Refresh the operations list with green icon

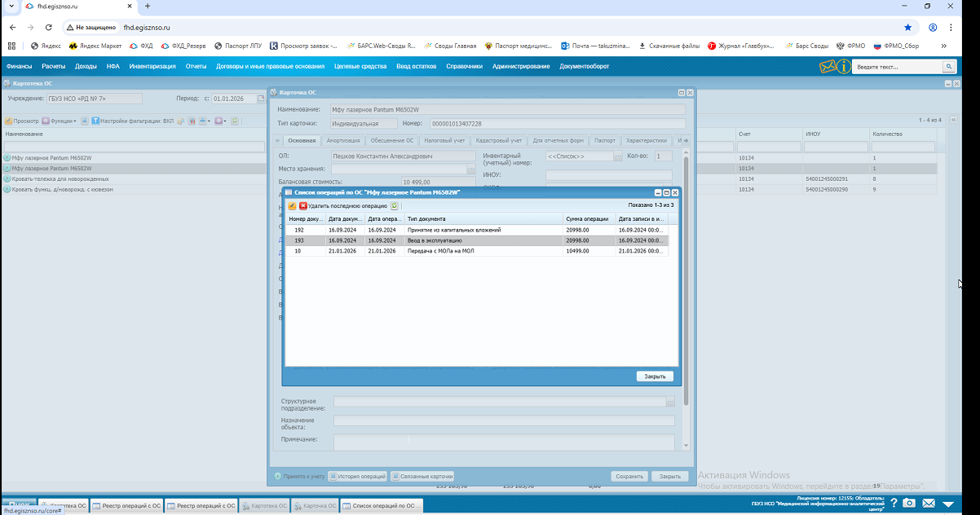(395, 206)
